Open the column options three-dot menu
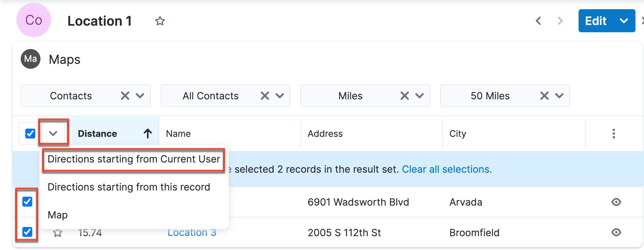This screenshot has width=644, height=250. coord(613,134)
